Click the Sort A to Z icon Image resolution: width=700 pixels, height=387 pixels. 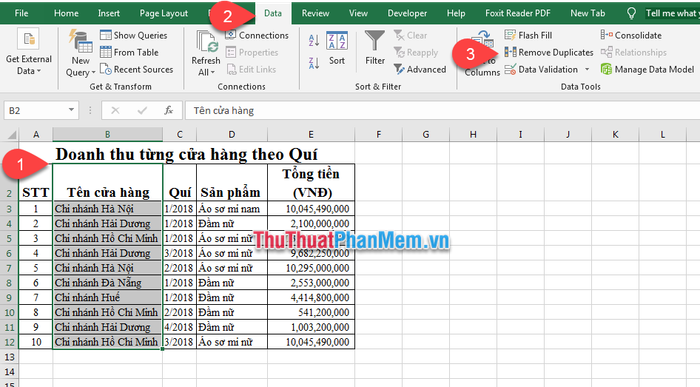point(314,41)
